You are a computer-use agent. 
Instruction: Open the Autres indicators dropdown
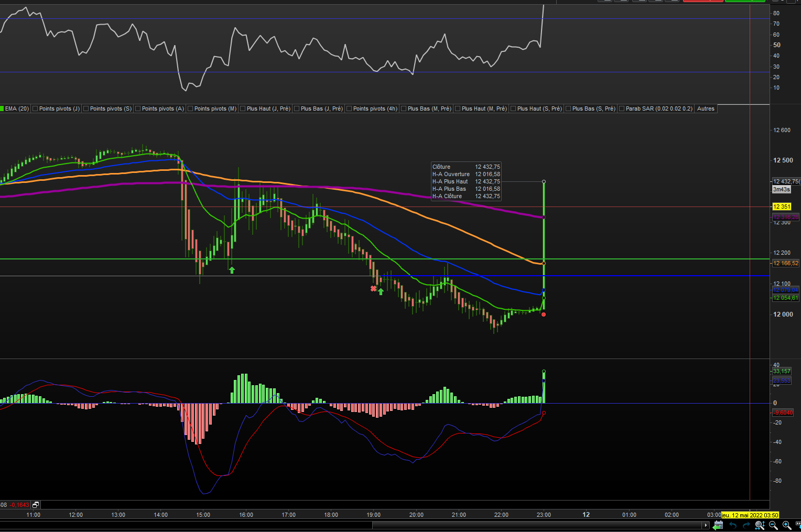706,109
